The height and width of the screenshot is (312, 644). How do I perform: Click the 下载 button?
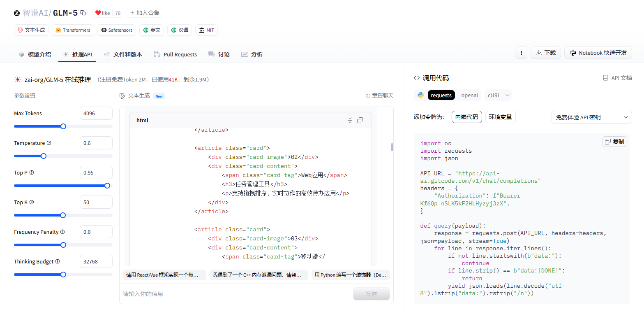(x=546, y=53)
